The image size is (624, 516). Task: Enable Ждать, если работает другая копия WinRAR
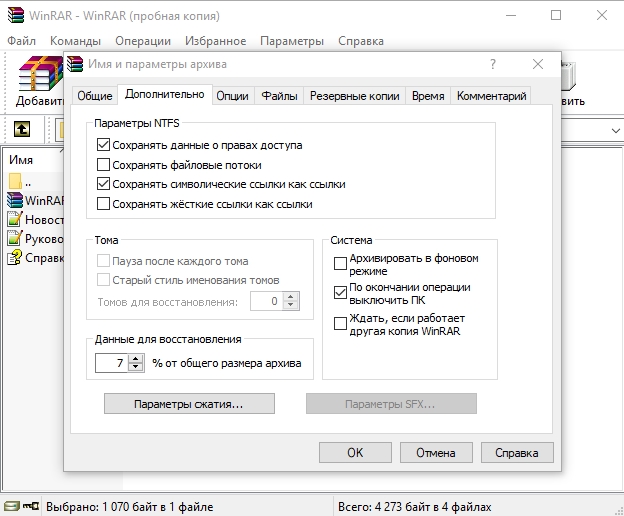[340, 324]
